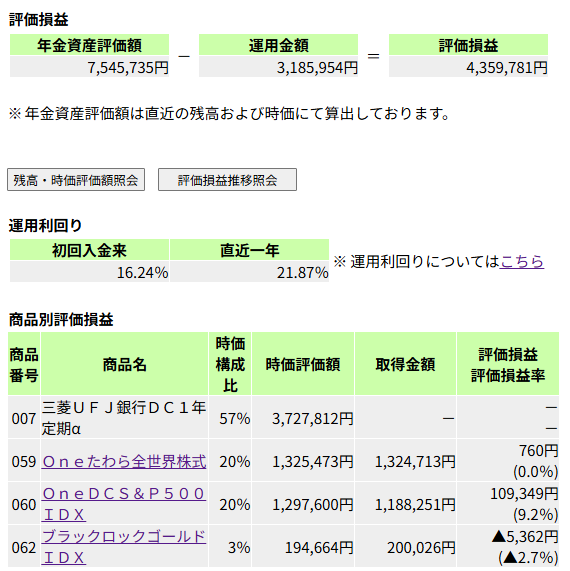570x571 pixels.
Task: Select the 16.24% 初回入金来 yield
Action: (x=89, y=272)
